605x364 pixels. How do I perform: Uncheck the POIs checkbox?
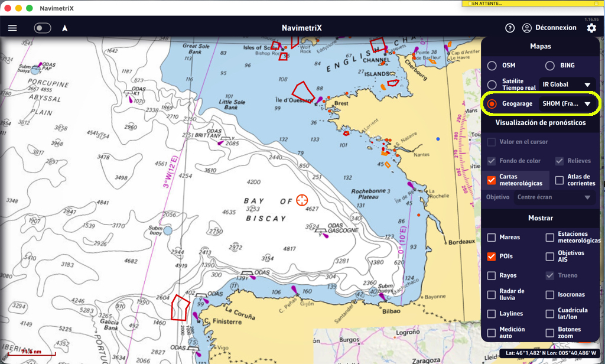491,256
